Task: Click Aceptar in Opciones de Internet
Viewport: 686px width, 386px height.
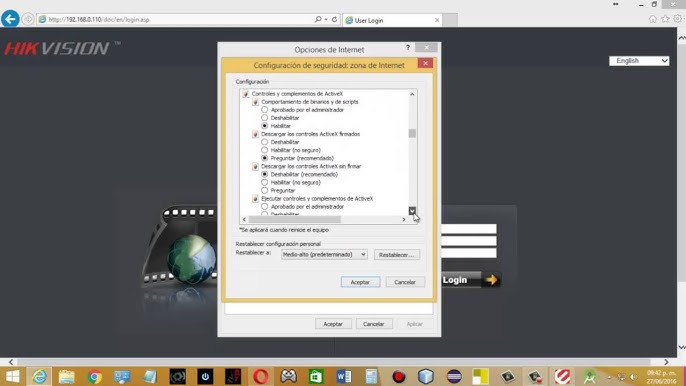Action: [x=333, y=324]
